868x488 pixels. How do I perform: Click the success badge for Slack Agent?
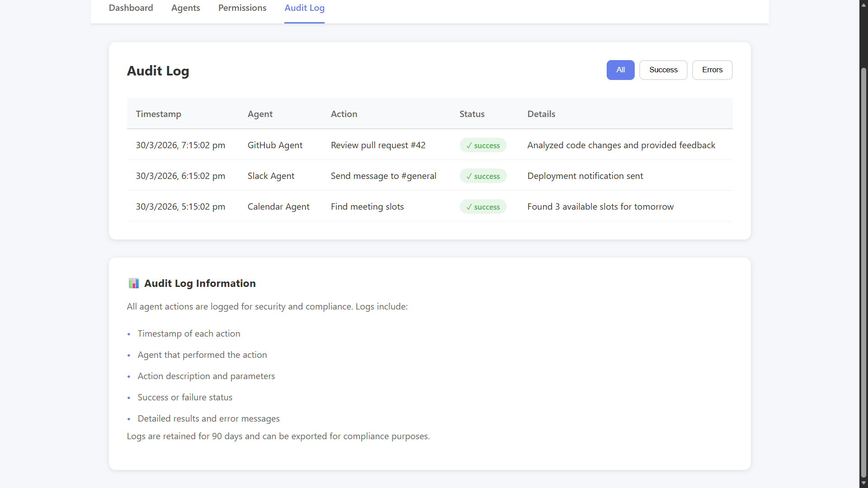(x=483, y=176)
